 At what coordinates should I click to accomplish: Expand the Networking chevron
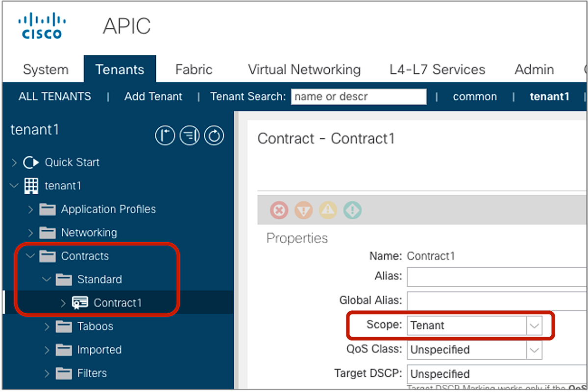coord(30,232)
